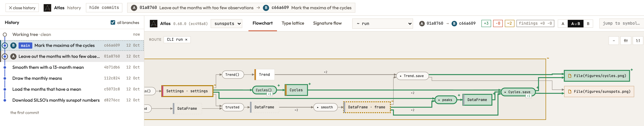This screenshot has height=126, width=644.
Task: Select commit Load the months that have a mean
Action: 72,89
